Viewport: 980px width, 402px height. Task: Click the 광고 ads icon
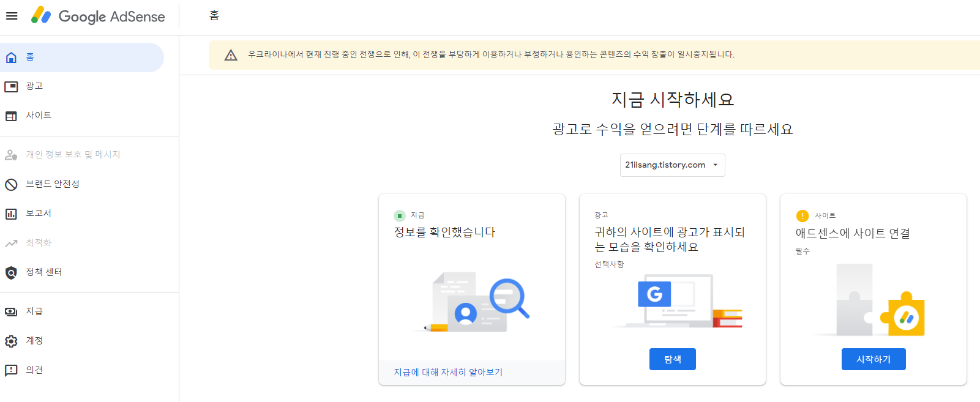click(x=11, y=86)
